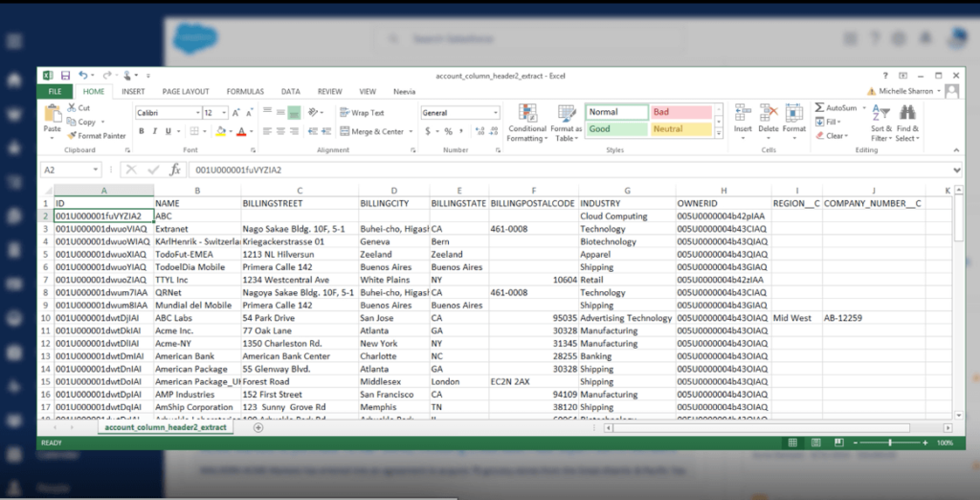Switch to Page Break Preview in status bar
The image size is (980, 500).
point(838,443)
